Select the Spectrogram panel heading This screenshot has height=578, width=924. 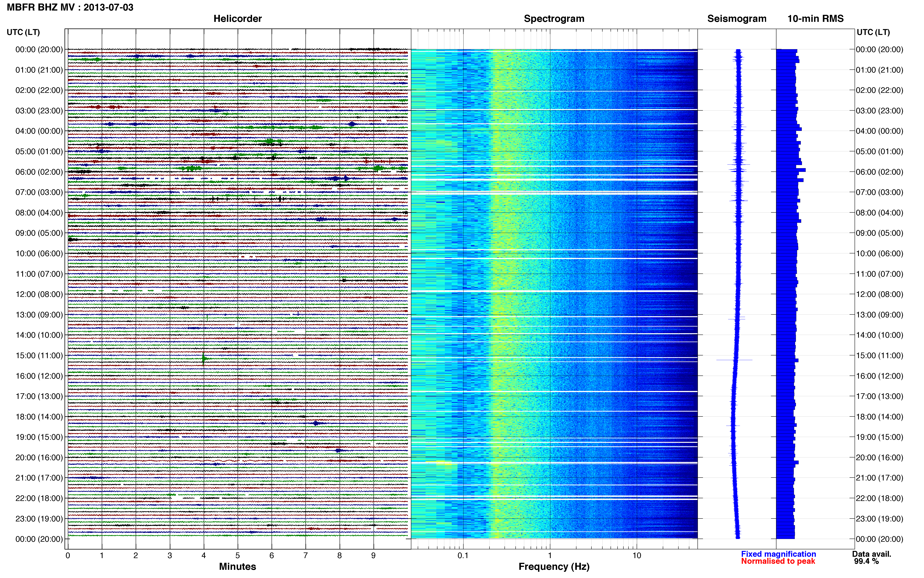point(554,19)
